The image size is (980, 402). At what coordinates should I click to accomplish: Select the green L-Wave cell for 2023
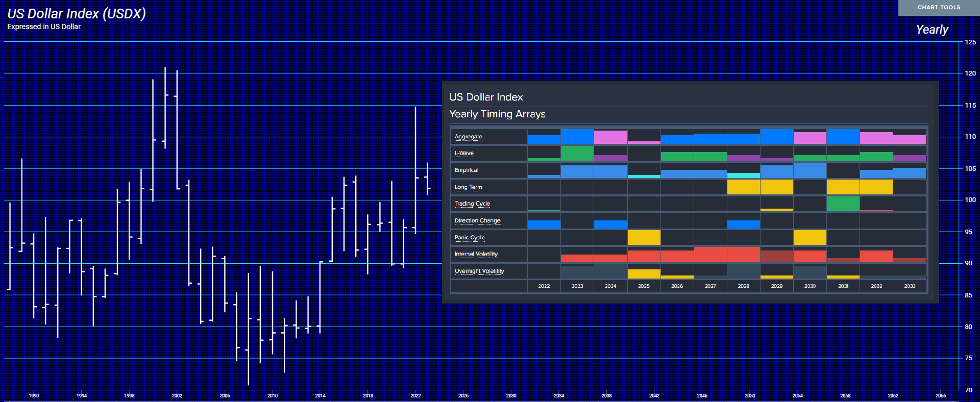577,153
